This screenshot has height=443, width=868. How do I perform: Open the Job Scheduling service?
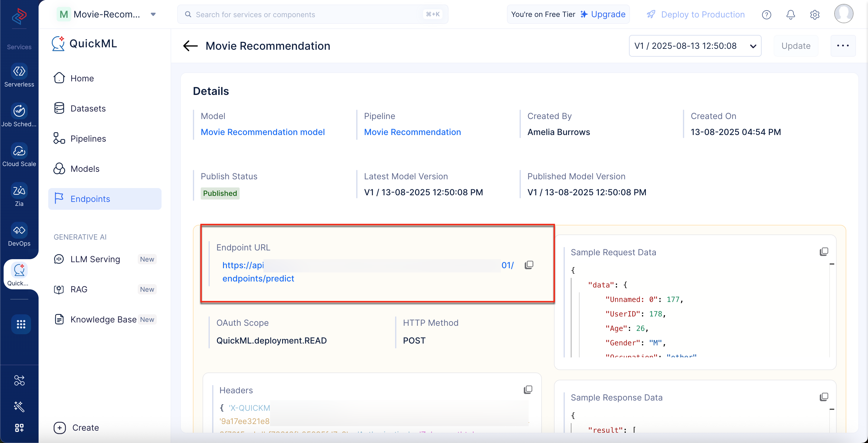pos(19,115)
